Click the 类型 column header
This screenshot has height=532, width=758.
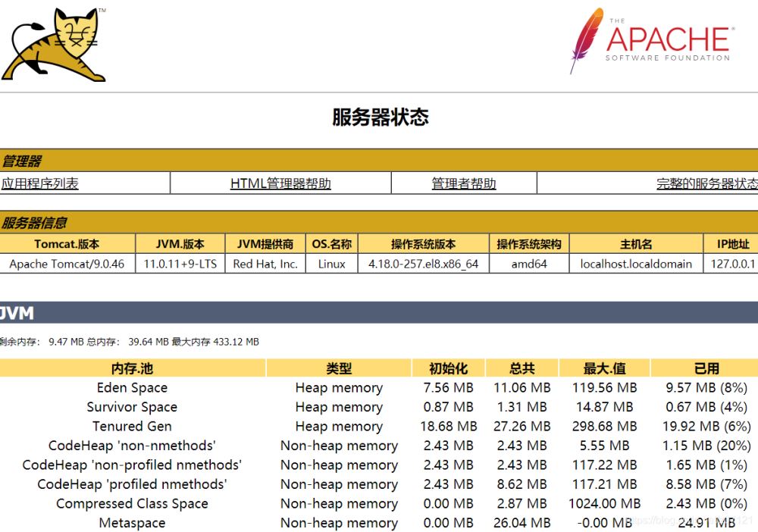click(x=338, y=368)
